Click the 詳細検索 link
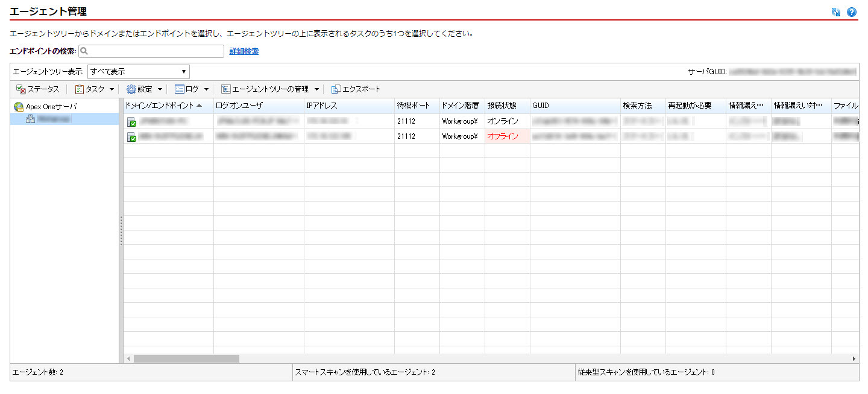 (244, 52)
